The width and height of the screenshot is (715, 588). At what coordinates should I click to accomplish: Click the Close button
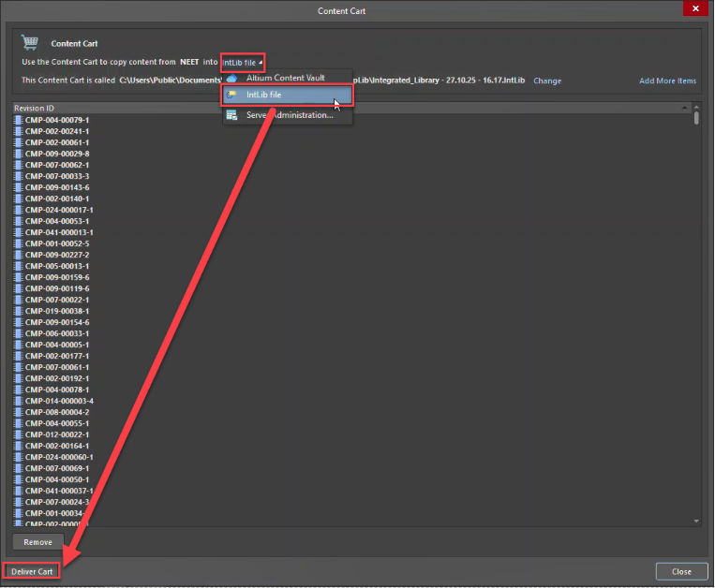click(681, 571)
